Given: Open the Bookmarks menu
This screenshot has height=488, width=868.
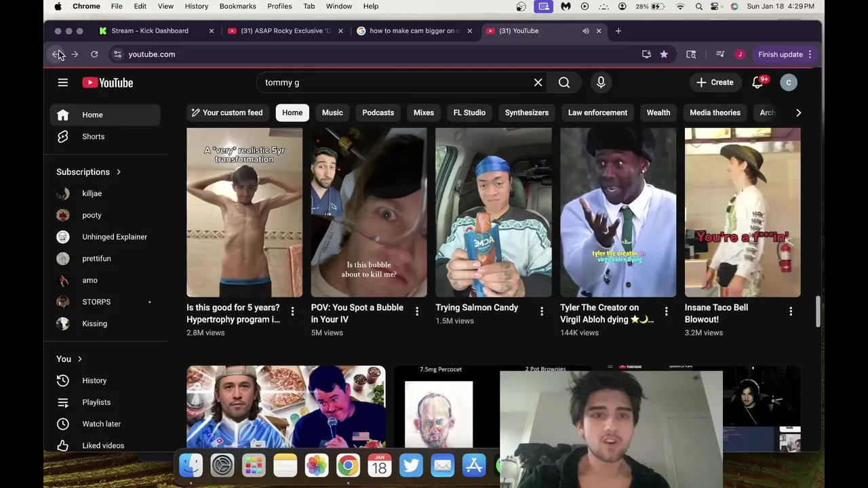Looking at the screenshot, I should 237,6.
